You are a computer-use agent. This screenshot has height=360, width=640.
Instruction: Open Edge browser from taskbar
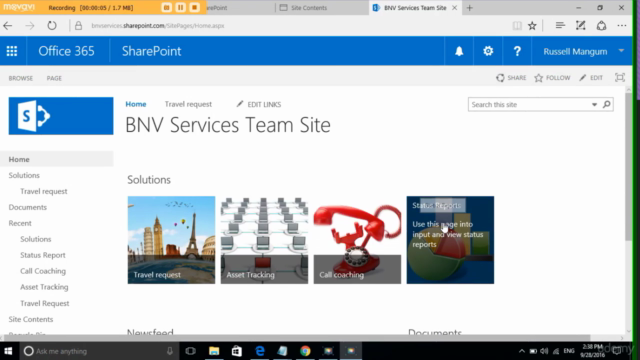(260, 351)
